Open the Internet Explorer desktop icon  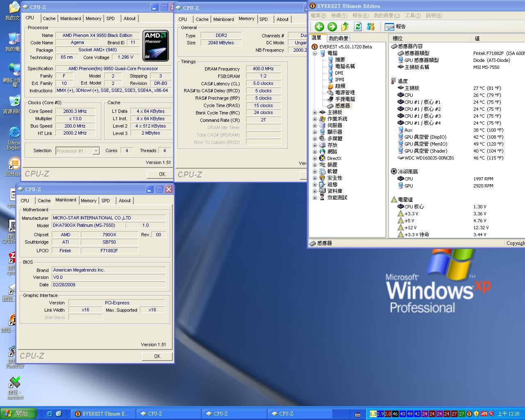pos(14,138)
